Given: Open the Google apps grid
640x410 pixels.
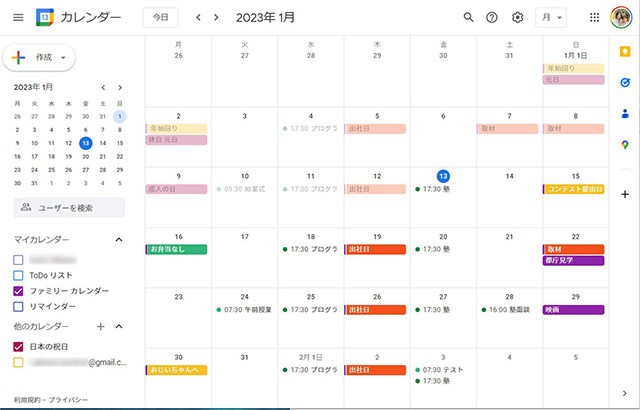Looking at the screenshot, I should pyautogui.click(x=595, y=17).
